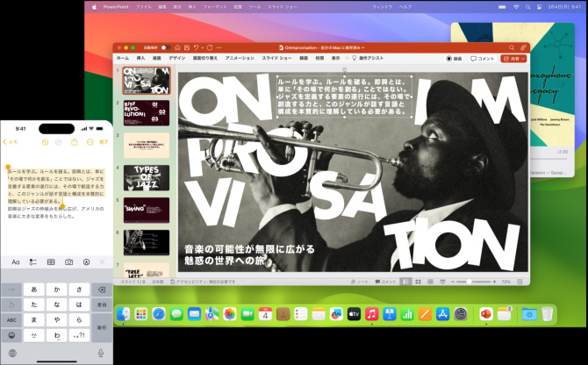Image resolution: width=588 pixels, height=365 pixels.
Task: Open the 挿入 ribbon tab
Action: (140, 58)
